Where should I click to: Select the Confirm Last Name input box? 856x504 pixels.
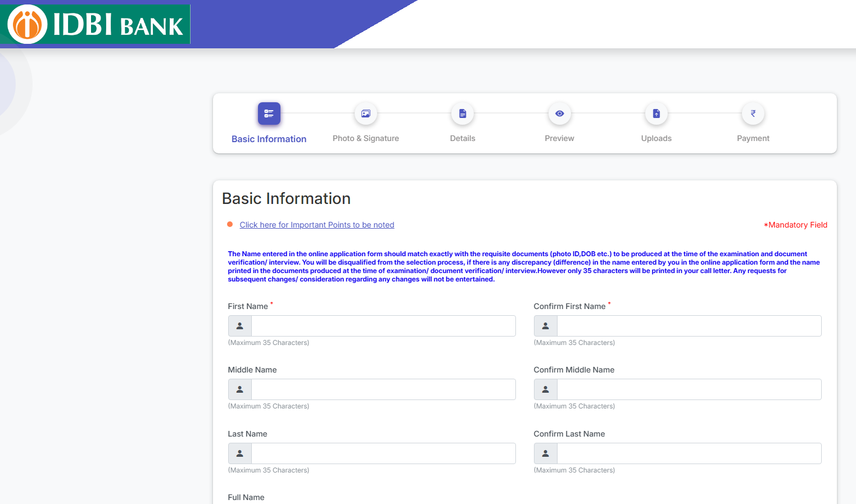pyautogui.click(x=689, y=453)
